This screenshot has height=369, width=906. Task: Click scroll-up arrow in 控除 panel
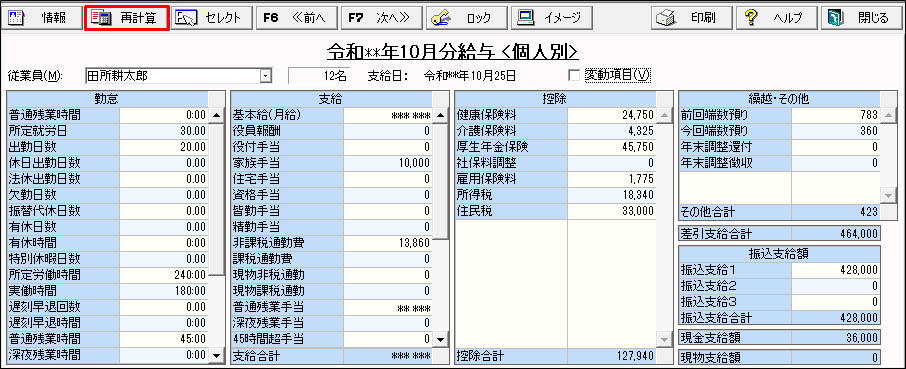click(x=664, y=114)
